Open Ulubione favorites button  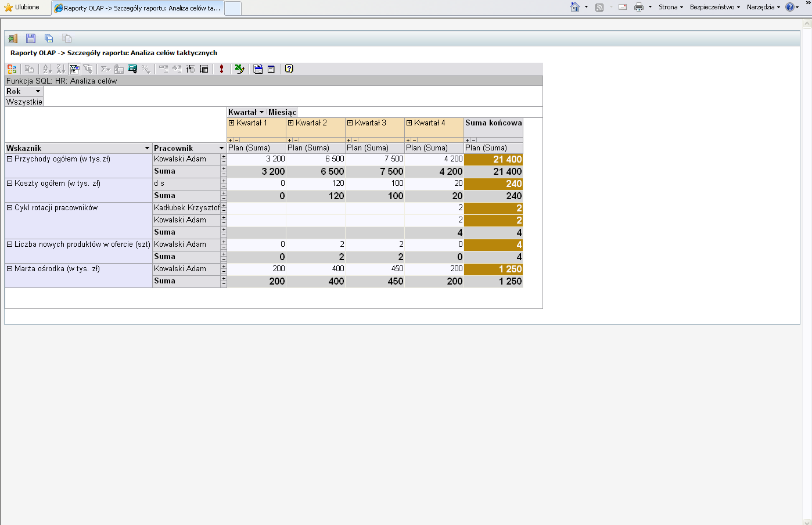[x=22, y=8]
